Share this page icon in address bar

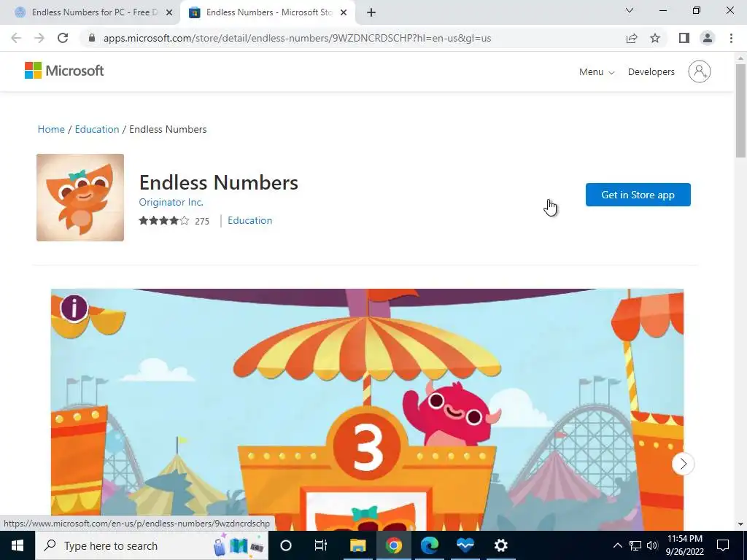coord(632,38)
